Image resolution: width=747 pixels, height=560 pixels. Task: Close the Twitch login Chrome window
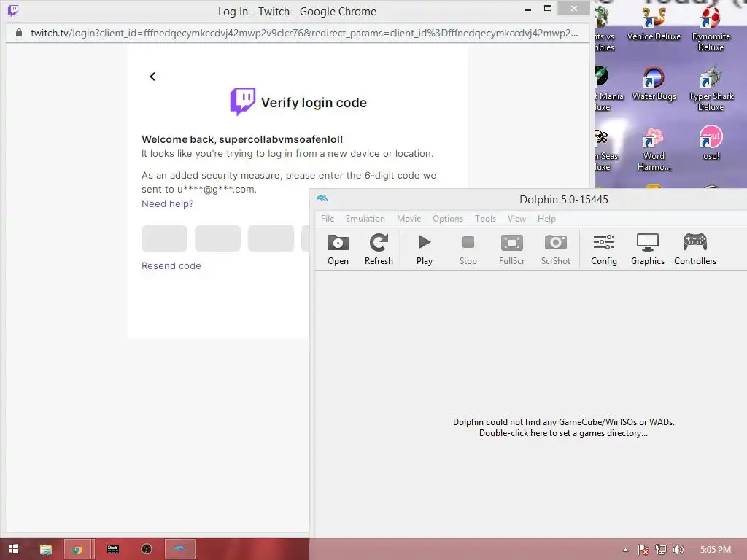[573, 9]
